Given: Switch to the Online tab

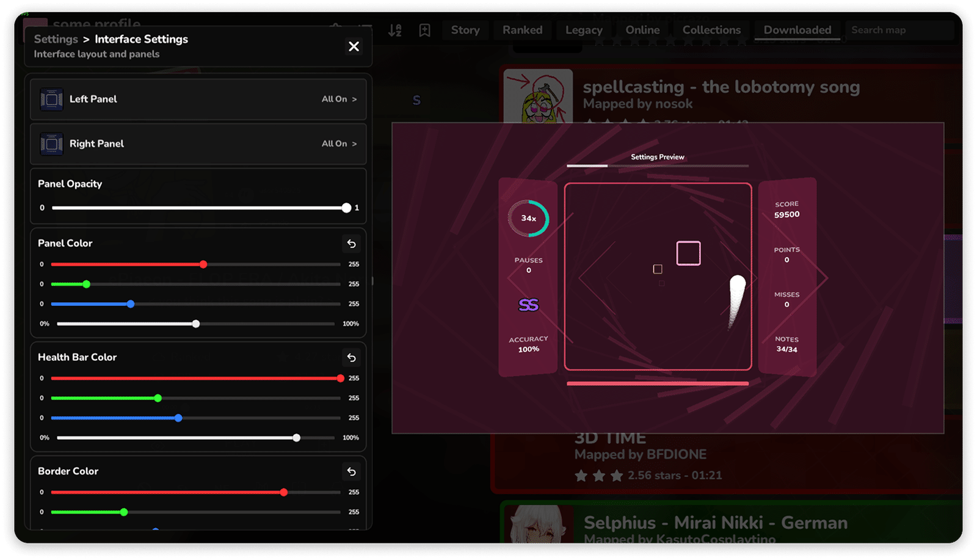Looking at the screenshot, I should [x=642, y=30].
